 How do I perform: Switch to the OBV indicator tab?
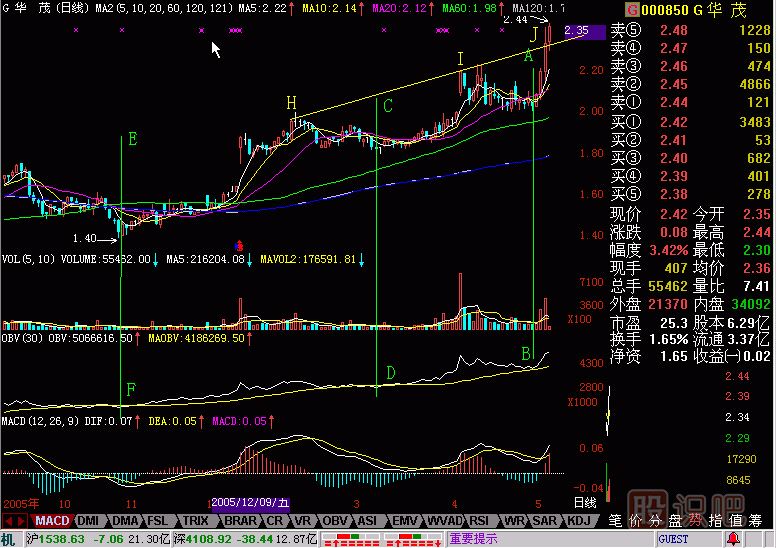click(334, 521)
